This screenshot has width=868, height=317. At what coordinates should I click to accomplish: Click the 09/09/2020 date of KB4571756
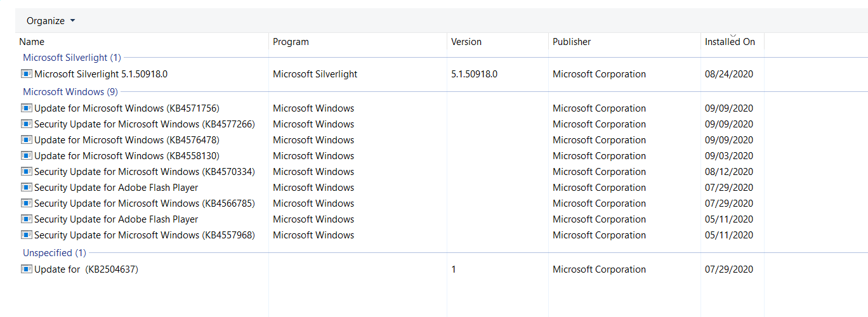coord(729,108)
